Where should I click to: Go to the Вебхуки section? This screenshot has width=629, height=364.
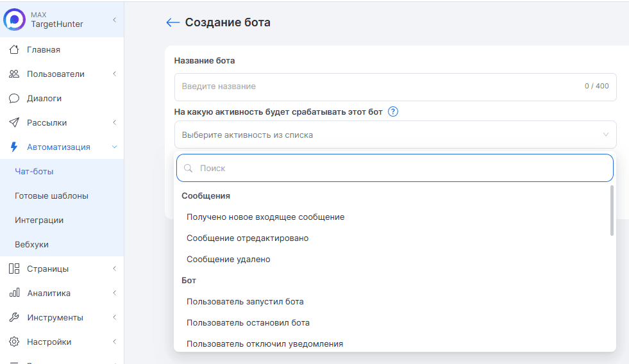pyautogui.click(x=31, y=244)
